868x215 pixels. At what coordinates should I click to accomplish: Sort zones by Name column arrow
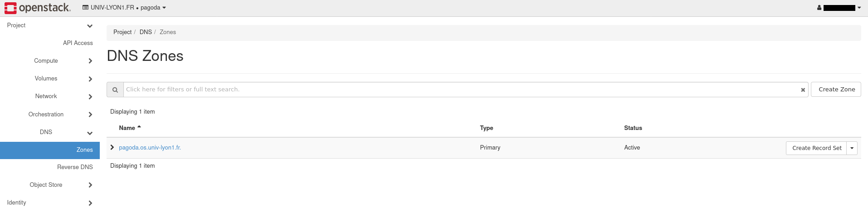click(x=139, y=127)
